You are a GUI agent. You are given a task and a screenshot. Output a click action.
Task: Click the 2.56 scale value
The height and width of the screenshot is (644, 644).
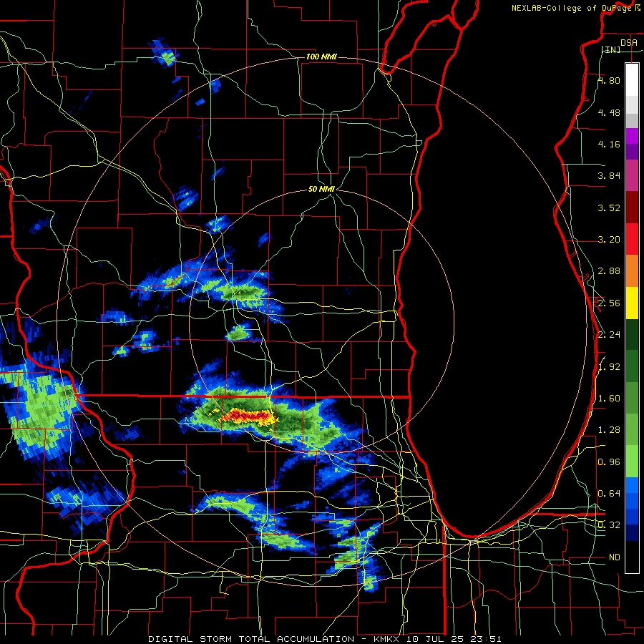[x=609, y=303]
